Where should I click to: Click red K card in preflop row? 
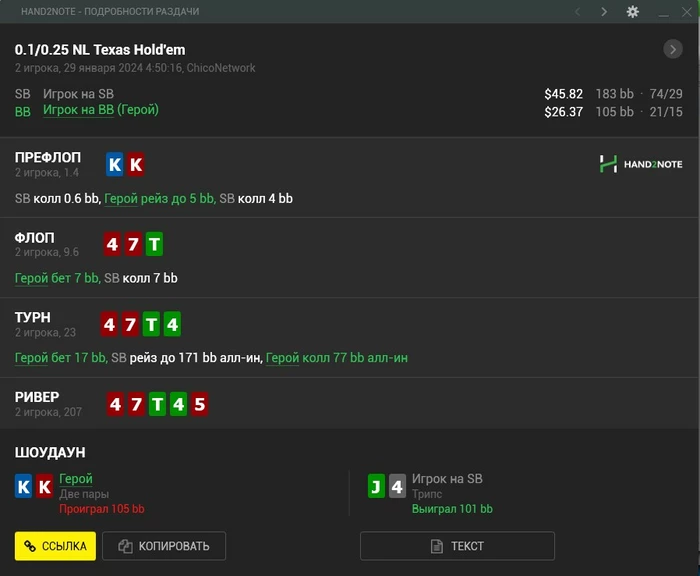point(136,164)
